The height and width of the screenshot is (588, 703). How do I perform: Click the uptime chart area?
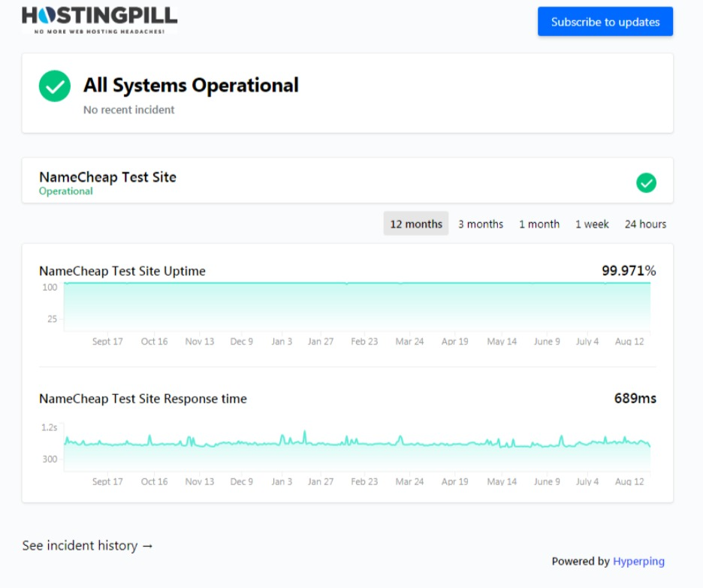[357, 307]
